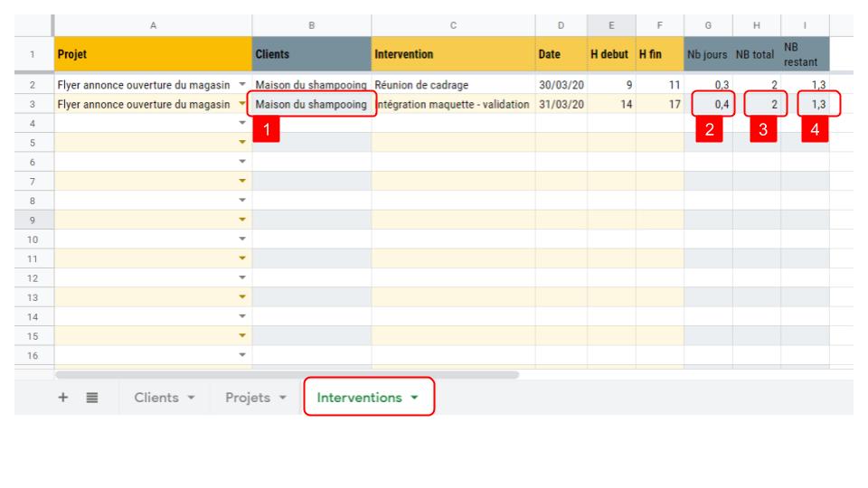Viewport: 868px width, 488px height.
Task: Open Projet dropdown in row 11
Action: 242,258
